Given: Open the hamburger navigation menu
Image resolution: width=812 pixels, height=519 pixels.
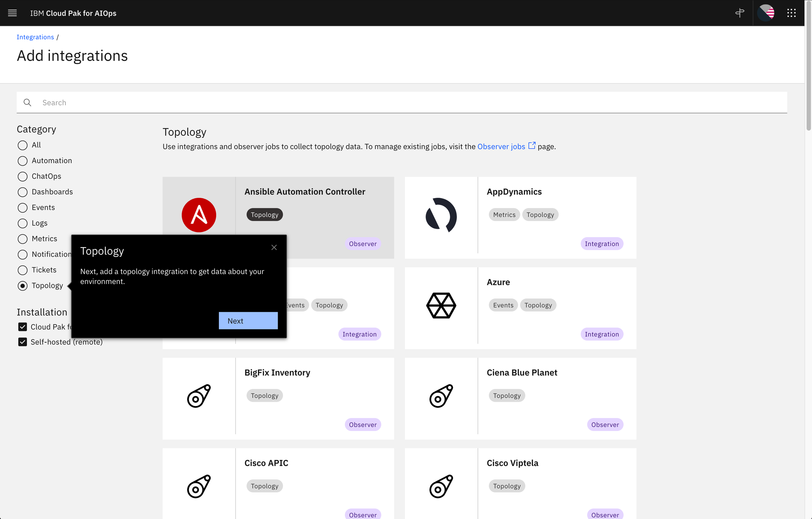Looking at the screenshot, I should coord(12,13).
